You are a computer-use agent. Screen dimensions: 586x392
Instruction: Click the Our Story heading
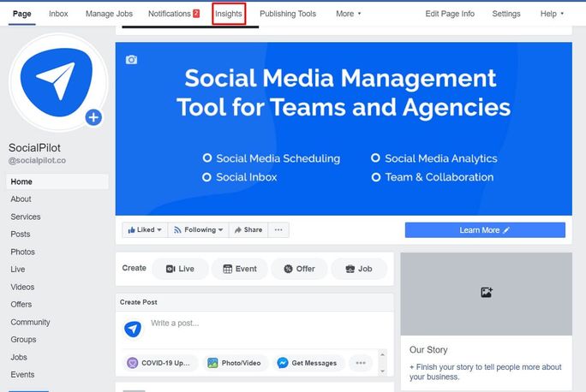(428, 350)
